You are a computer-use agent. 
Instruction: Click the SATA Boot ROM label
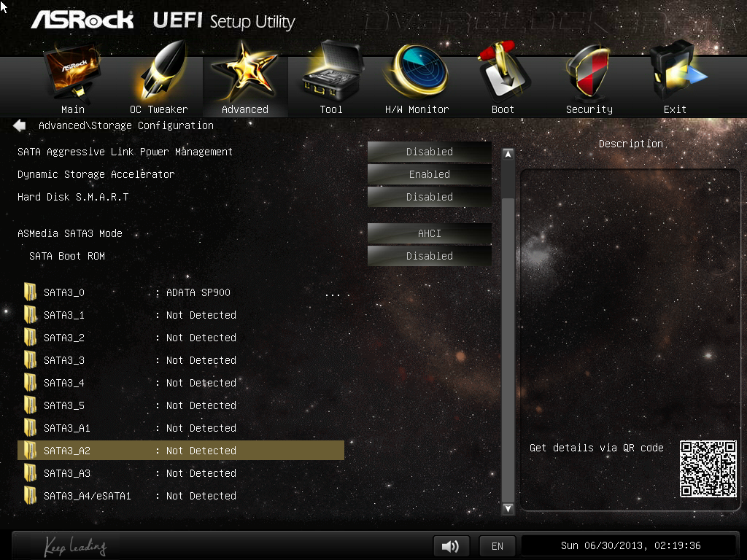[66, 256]
